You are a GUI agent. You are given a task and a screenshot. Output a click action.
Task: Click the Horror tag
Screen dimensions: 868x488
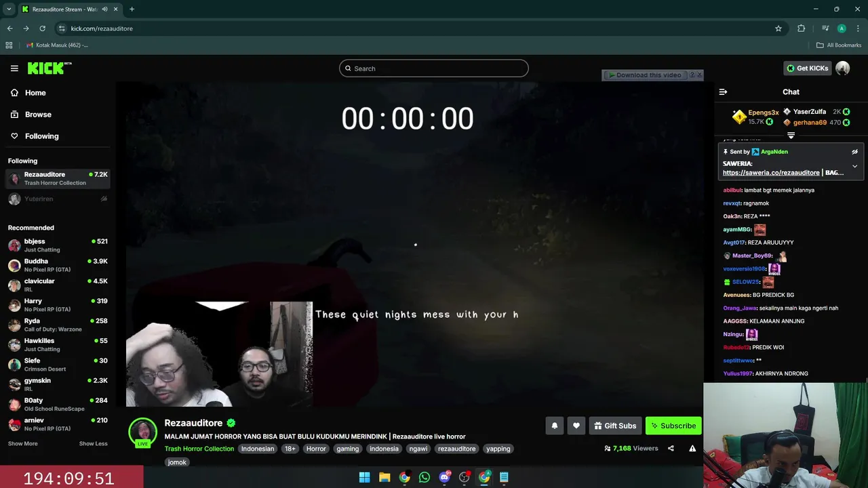point(316,449)
